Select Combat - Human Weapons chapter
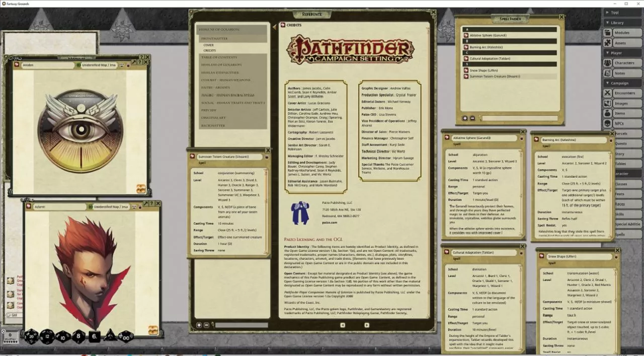This screenshot has width=644, height=356. [232, 80]
